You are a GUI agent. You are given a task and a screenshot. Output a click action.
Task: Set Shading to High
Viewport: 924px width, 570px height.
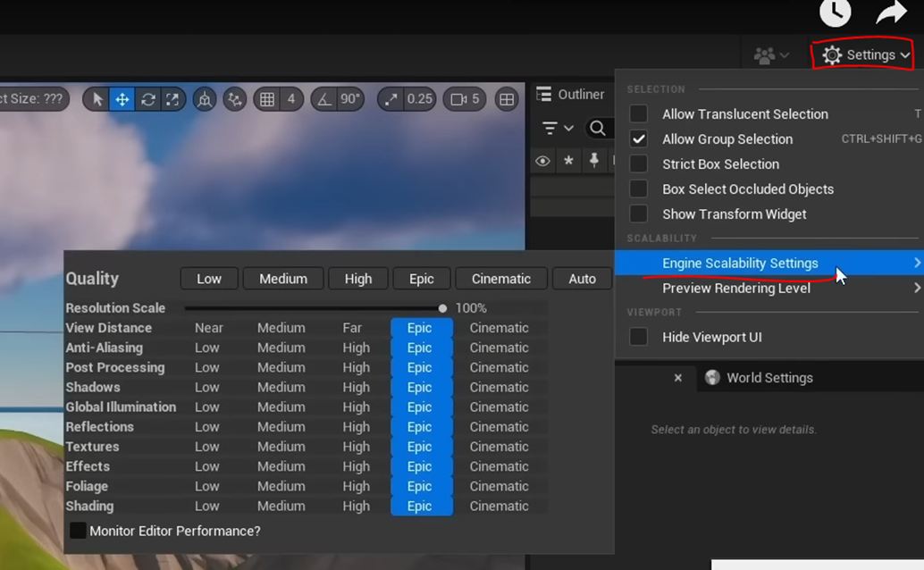click(x=357, y=506)
